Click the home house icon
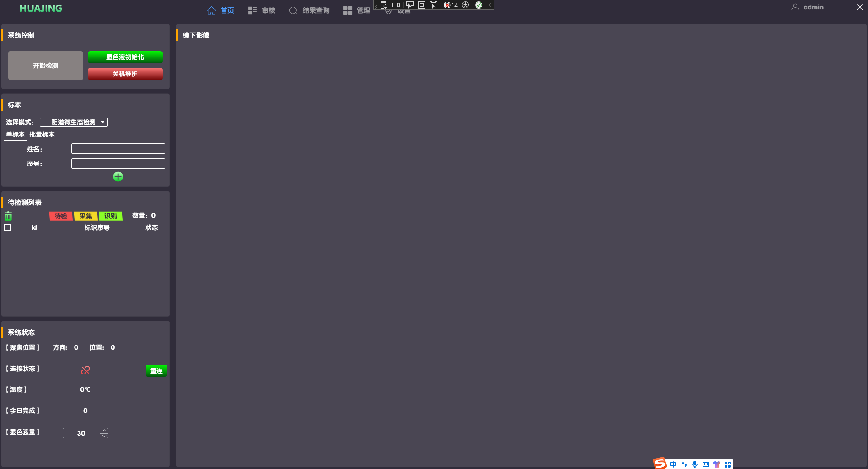The image size is (868, 469). point(212,10)
